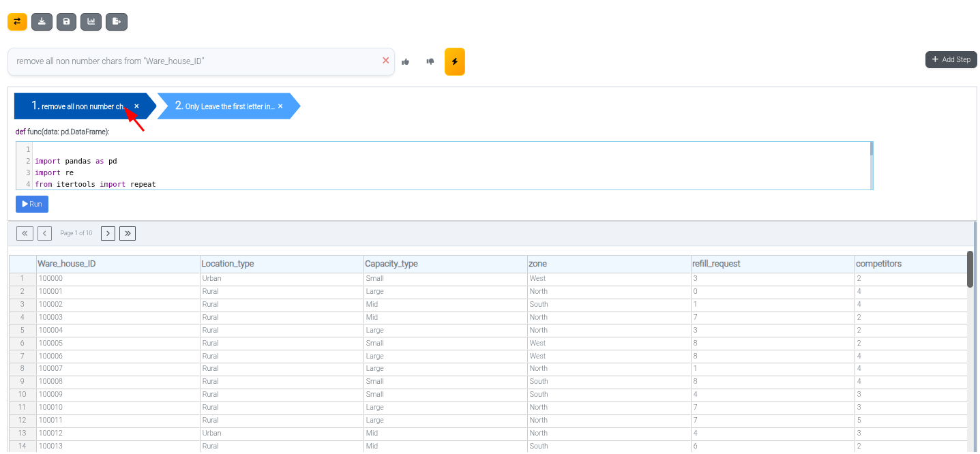This screenshot has height=454, width=980.
Task: Go to the next page of results
Action: coord(108,233)
